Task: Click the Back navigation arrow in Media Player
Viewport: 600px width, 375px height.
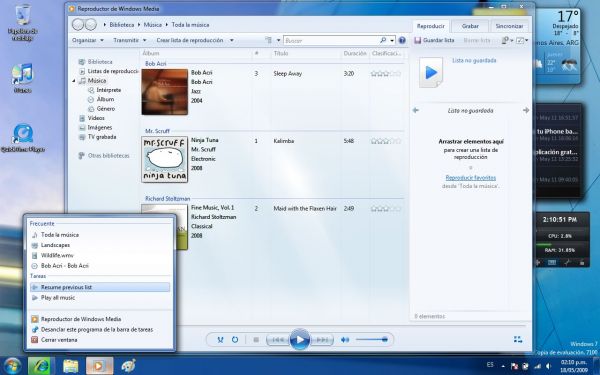Action: 78,24
